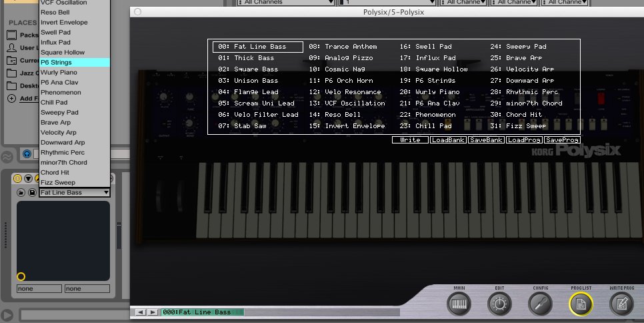Select 30: Chord Hit in Polysix program list

(516, 115)
